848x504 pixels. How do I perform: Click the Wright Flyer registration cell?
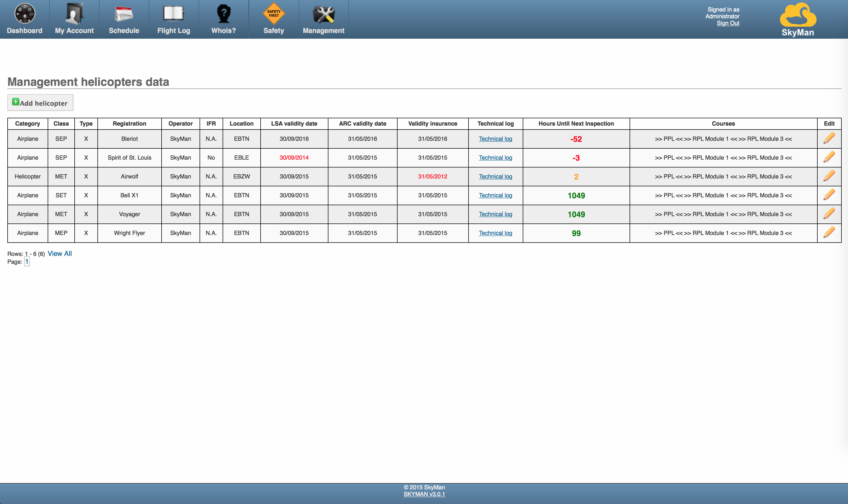(129, 233)
